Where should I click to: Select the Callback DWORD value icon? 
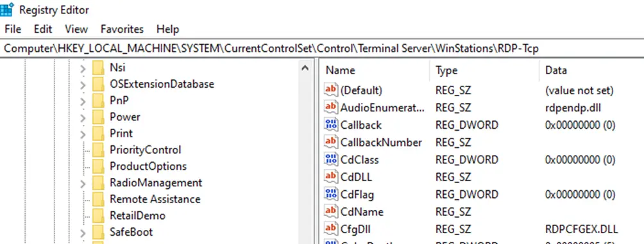click(330, 125)
